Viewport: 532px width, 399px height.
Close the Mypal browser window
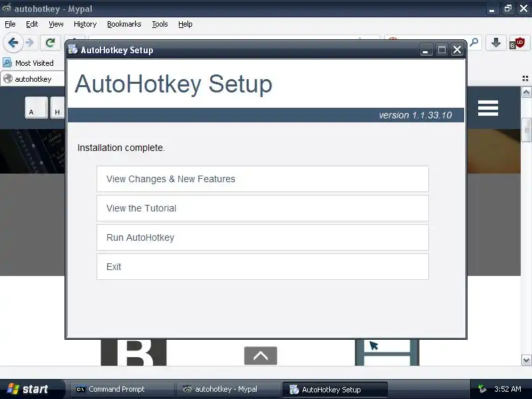524,9
